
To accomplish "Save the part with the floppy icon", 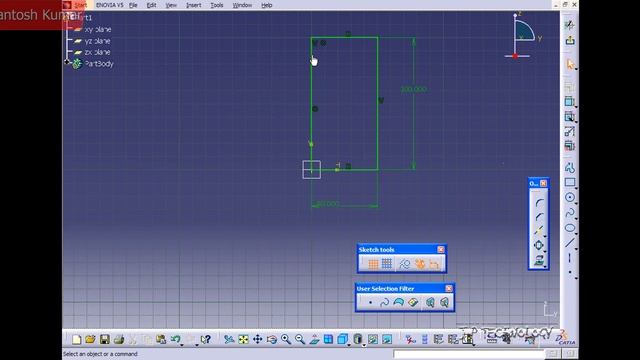I will tap(104, 340).
